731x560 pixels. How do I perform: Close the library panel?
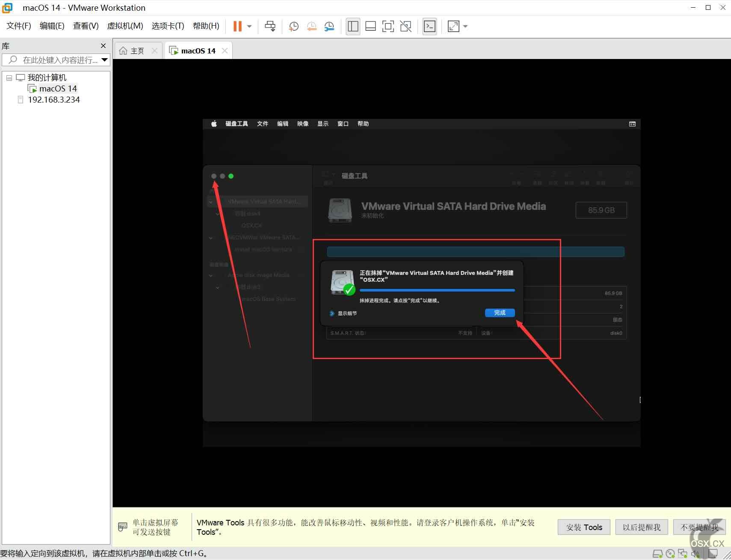click(x=103, y=46)
